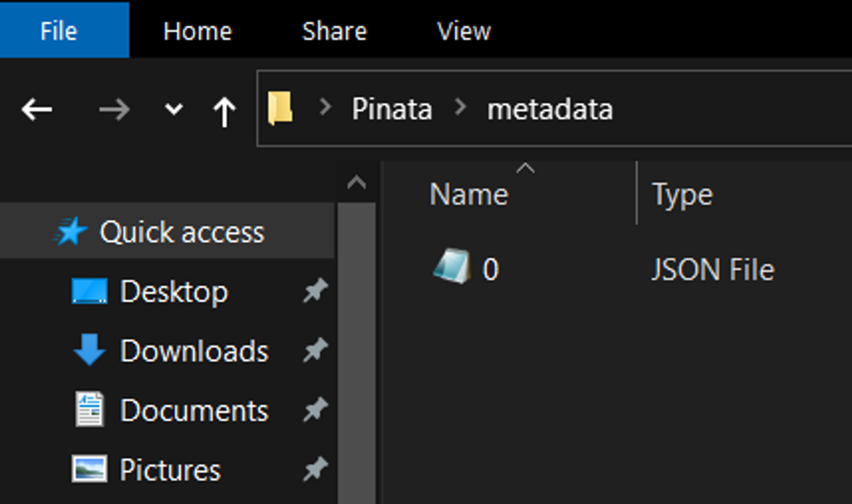852x504 pixels.
Task: Open Desktop from Quick access
Action: click(x=174, y=292)
